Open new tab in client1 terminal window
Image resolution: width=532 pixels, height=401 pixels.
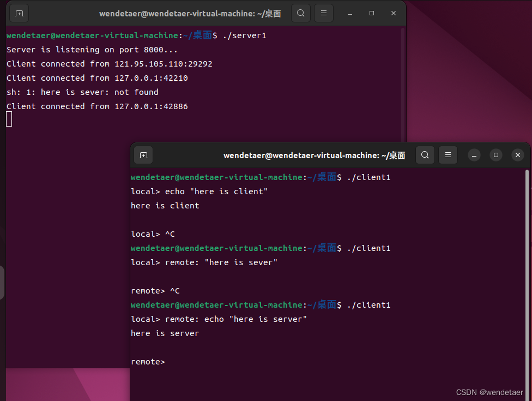pos(143,155)
